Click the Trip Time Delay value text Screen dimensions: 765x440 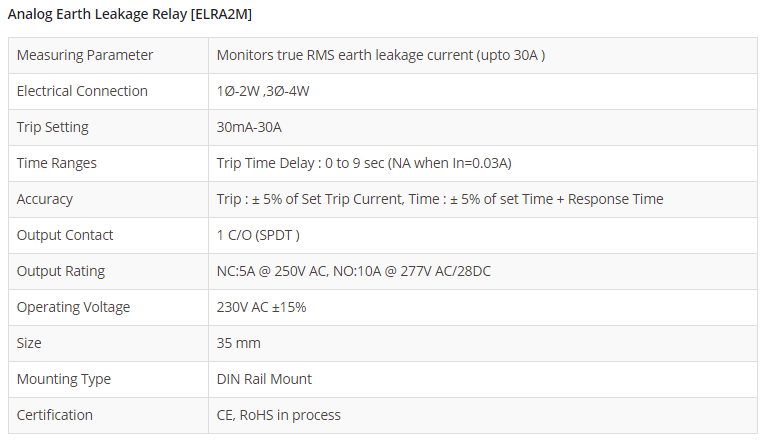(x=364, y=163)
